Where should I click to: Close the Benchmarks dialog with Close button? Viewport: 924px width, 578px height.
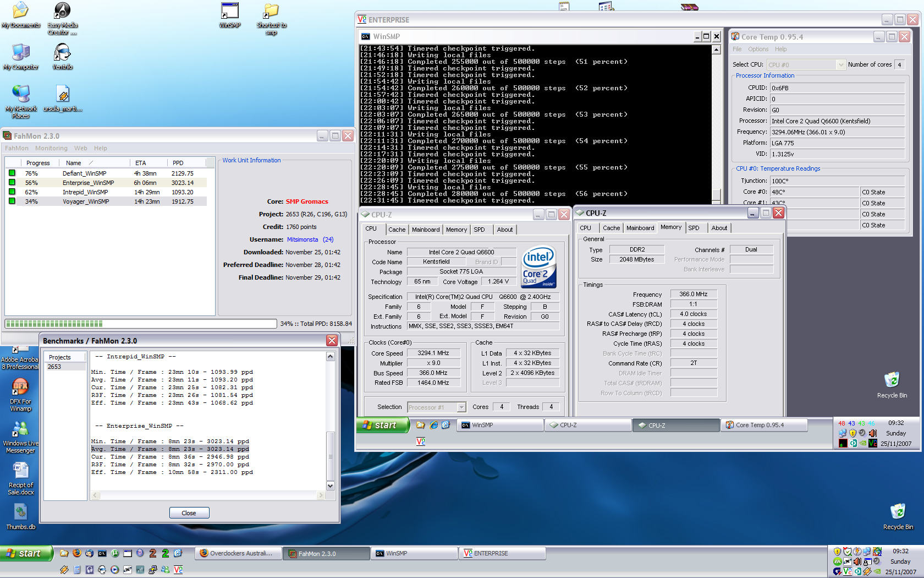(189, 513)
